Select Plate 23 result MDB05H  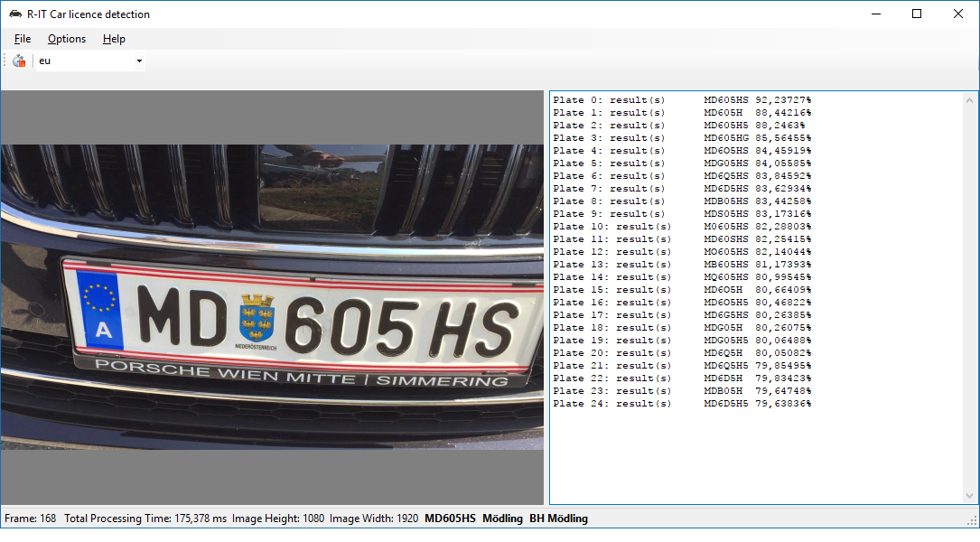point(682,391)
